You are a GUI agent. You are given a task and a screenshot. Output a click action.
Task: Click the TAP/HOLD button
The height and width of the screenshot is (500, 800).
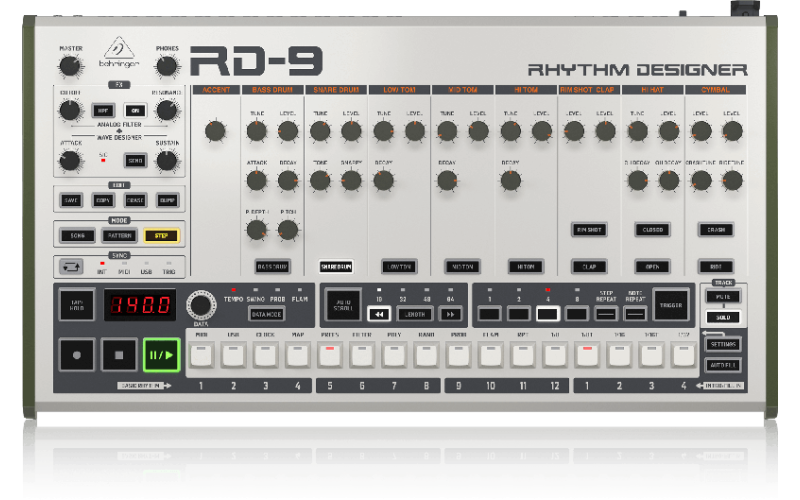[x=77, y=305]
